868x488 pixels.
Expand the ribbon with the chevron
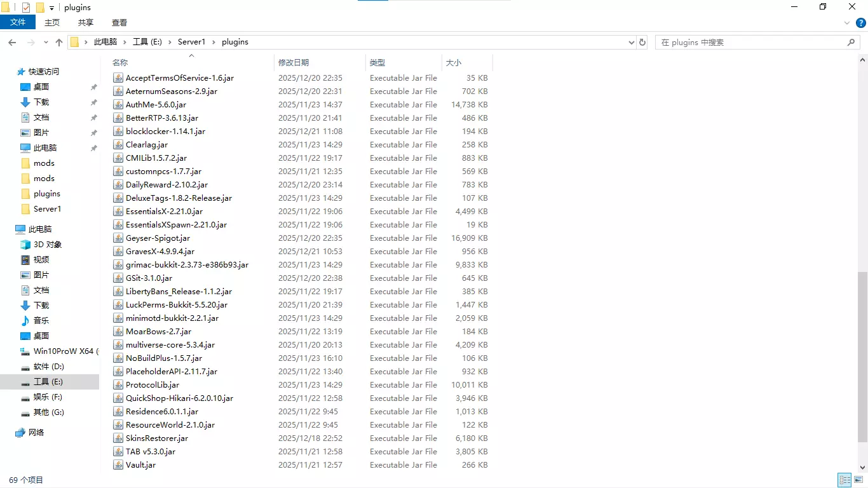(847, 23)
